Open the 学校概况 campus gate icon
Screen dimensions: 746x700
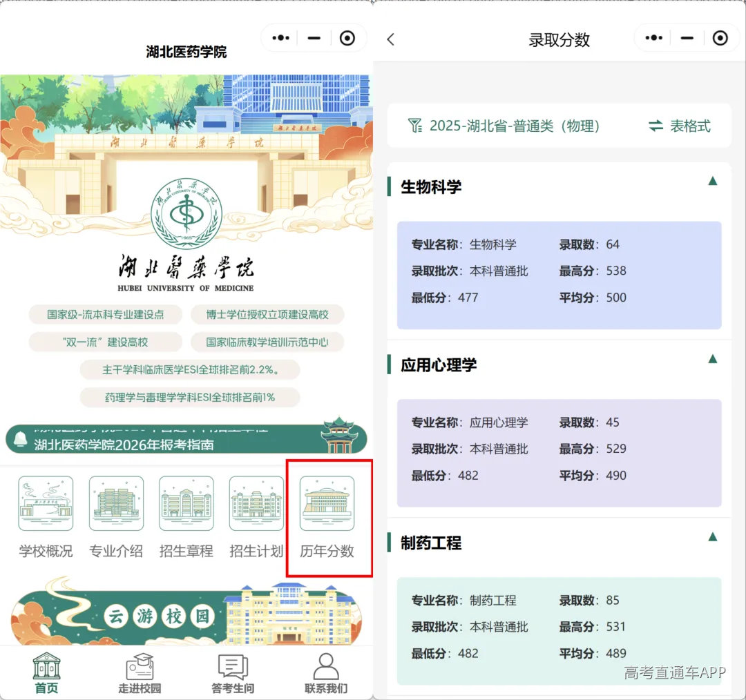tap(46, 503)
